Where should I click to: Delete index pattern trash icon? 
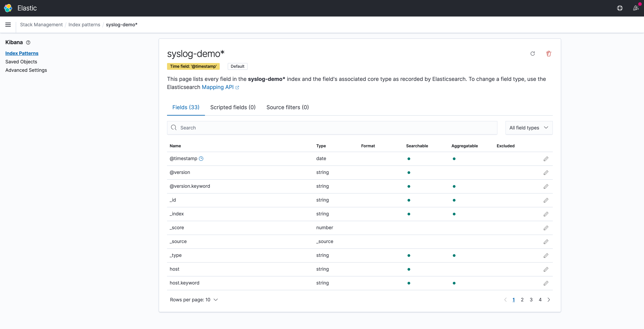coord(549,54)
